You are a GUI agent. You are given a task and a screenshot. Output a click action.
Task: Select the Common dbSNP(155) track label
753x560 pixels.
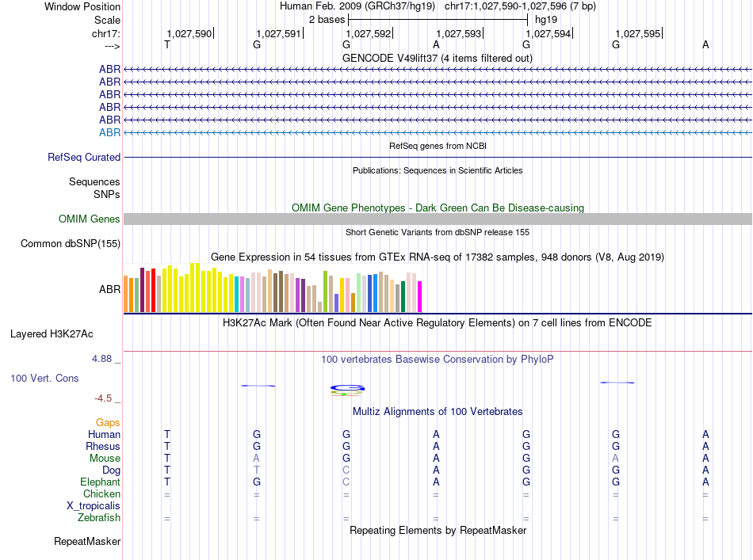[x=71, y=243]
